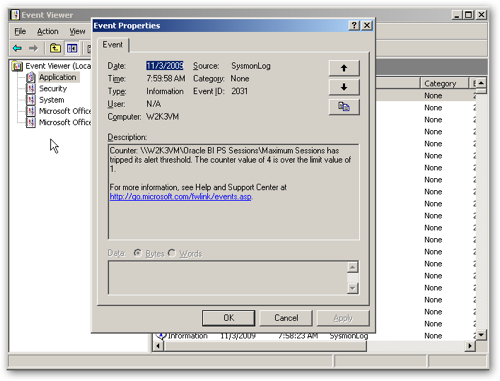Click the Data box scroll up arrow
Image resolution: width=500 pixels, height=381 pixels.
[x=353, y=267]
